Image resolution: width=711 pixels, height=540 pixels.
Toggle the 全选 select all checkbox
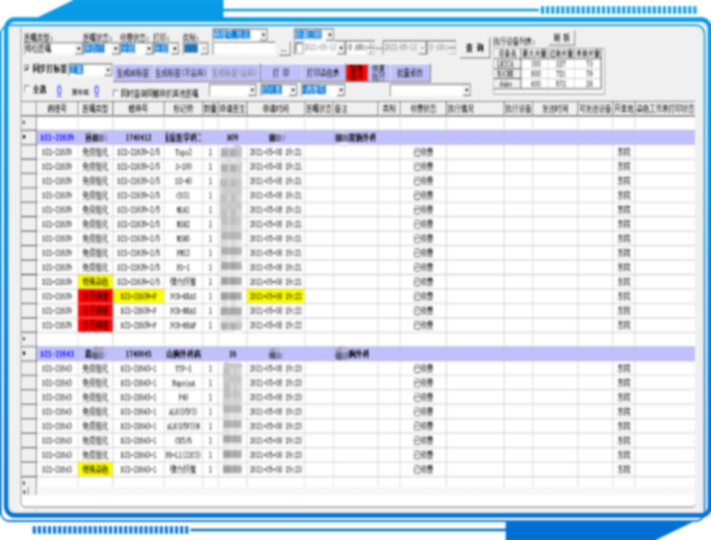pyautogui.click(x=27, y=90)
